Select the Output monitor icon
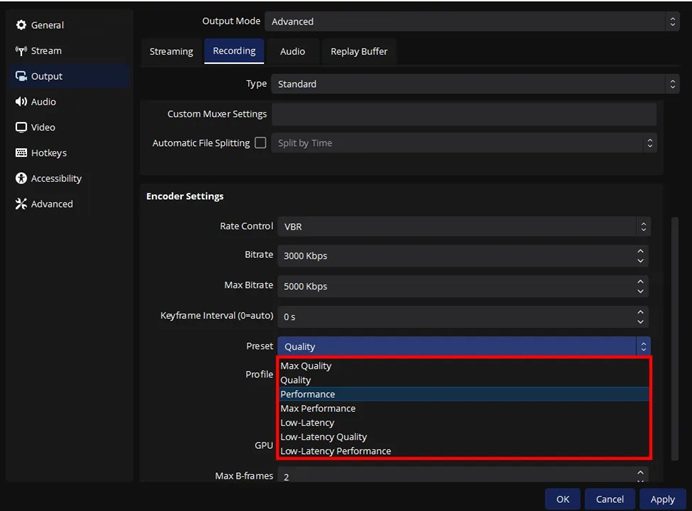692x511 pixels. tap(21, 76)
